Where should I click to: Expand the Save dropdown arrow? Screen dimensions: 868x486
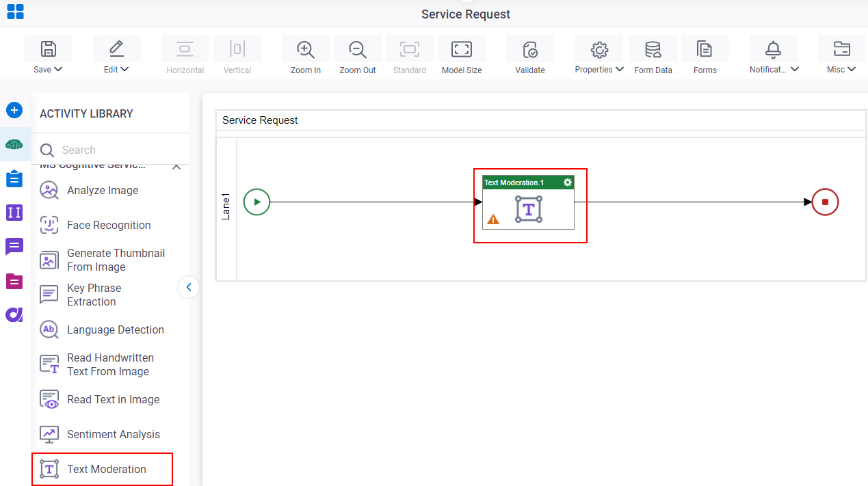[58, 69]
